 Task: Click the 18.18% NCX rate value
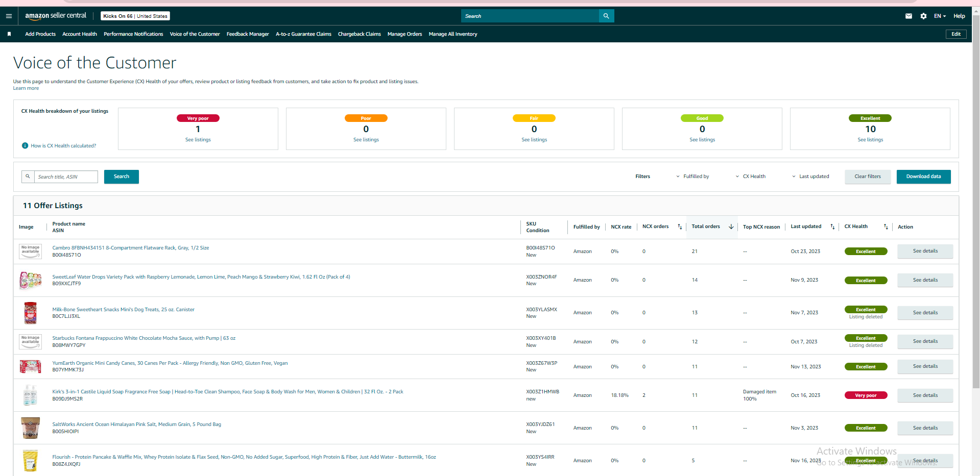(x=619, y=395)
